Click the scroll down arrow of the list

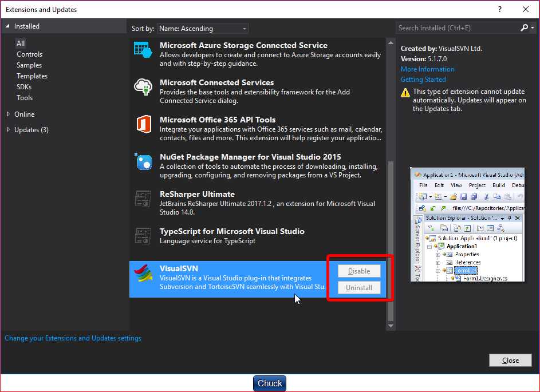(x=391, y=326)
